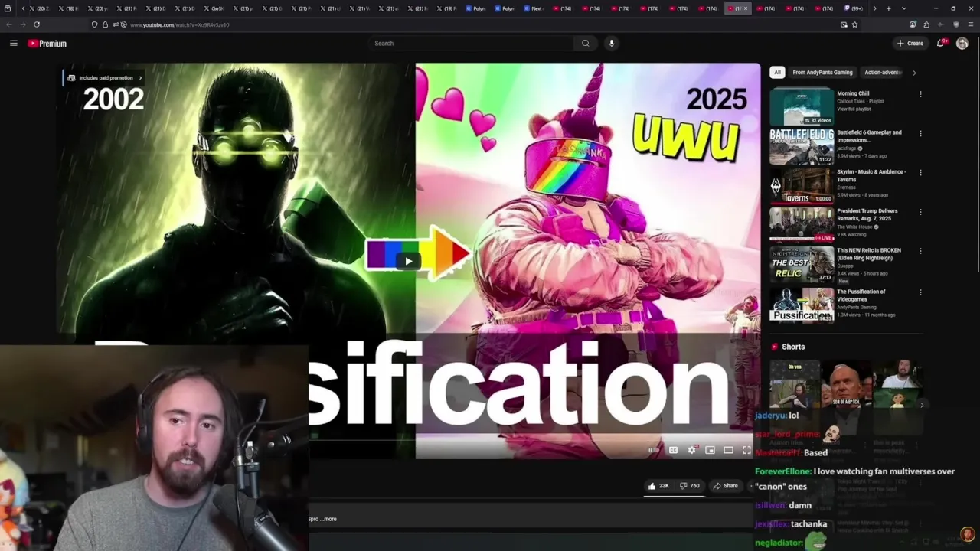Open the Morning Chill playlist thumbnail

802,106
